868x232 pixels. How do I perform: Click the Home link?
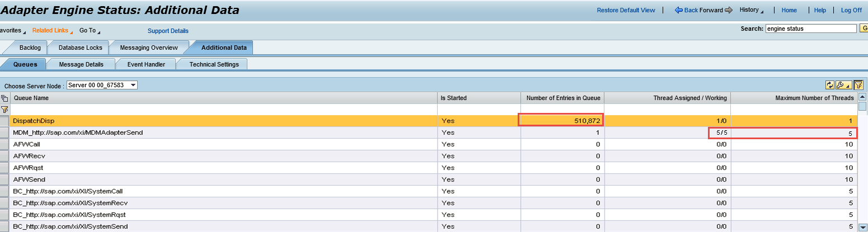coord(789,10)
